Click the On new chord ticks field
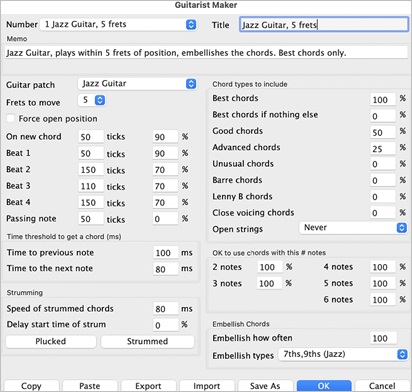 click(91, 137)
